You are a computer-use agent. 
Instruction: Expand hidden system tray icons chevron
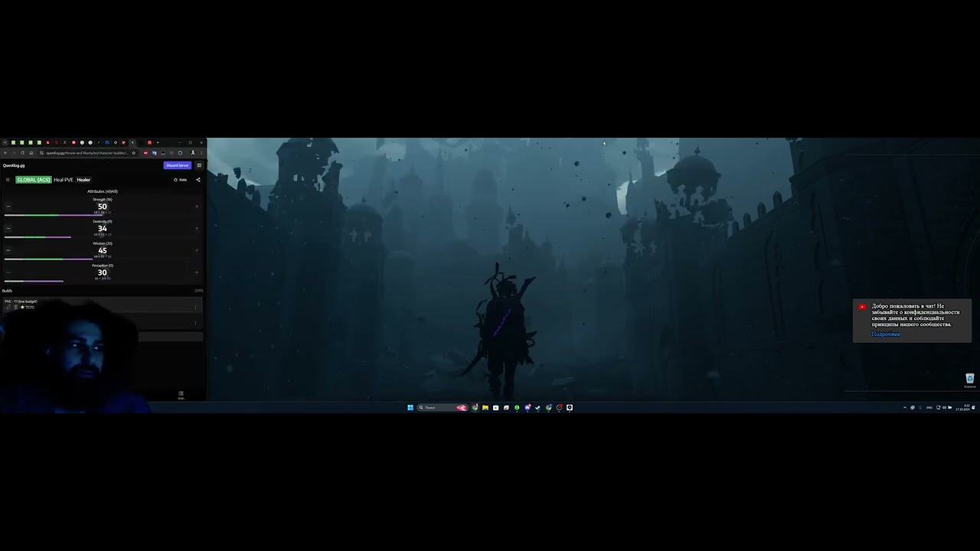905,408
